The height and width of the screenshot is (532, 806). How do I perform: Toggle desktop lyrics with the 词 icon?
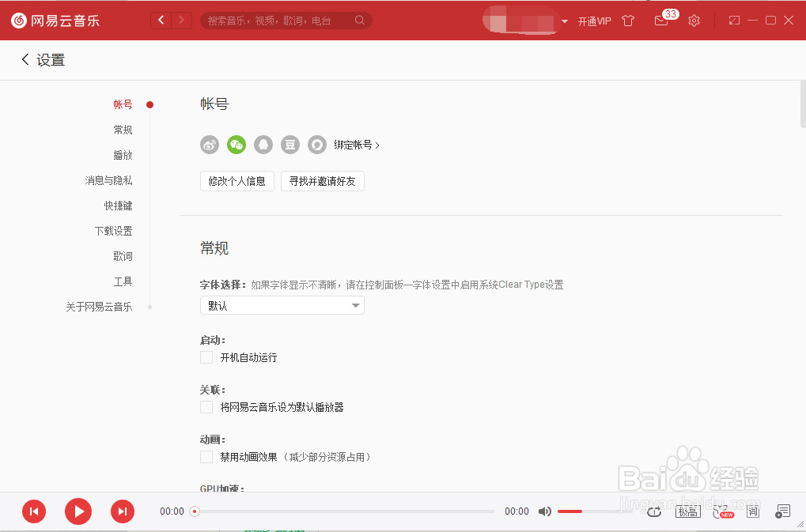click(x=753, y=511)
